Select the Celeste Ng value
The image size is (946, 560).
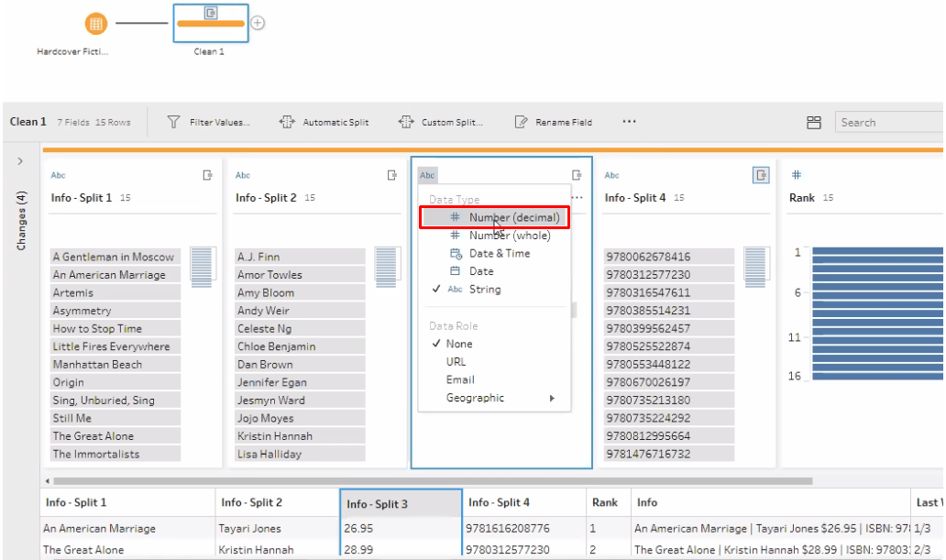[x=300, y=328]
